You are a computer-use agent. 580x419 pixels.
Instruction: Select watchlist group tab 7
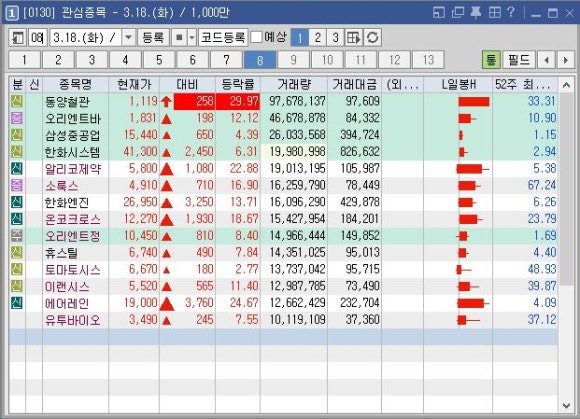[226, 60]
